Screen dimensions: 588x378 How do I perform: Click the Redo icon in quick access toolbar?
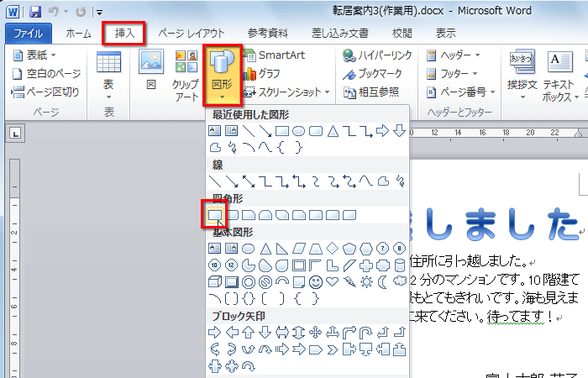(x=81, y=12)
